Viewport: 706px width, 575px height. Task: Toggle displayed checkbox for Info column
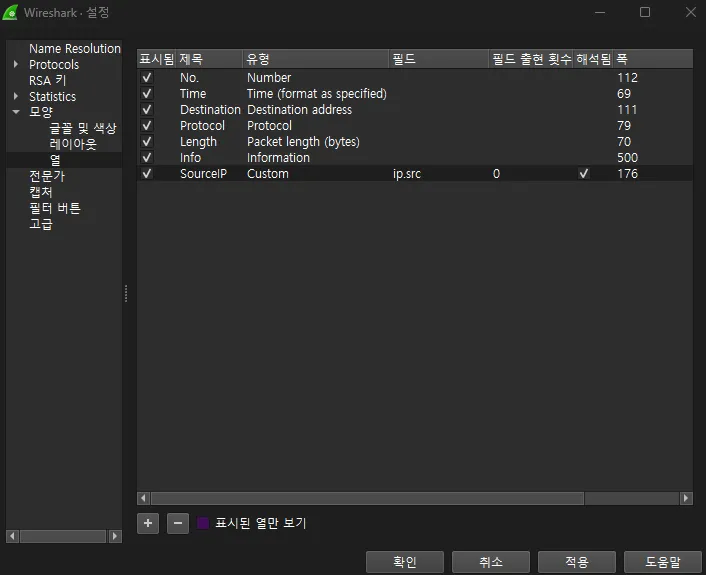pos(147,158)
